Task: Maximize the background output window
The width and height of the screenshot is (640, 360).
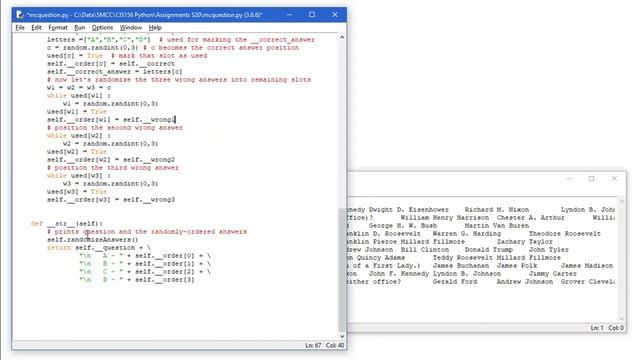Action: (x=591, y=179)
